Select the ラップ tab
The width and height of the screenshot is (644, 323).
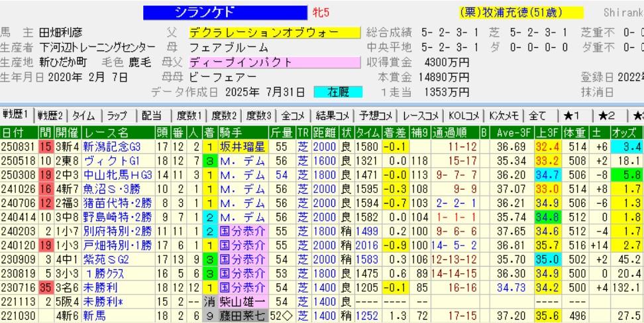pyautogui.click(x=117, y=115)
